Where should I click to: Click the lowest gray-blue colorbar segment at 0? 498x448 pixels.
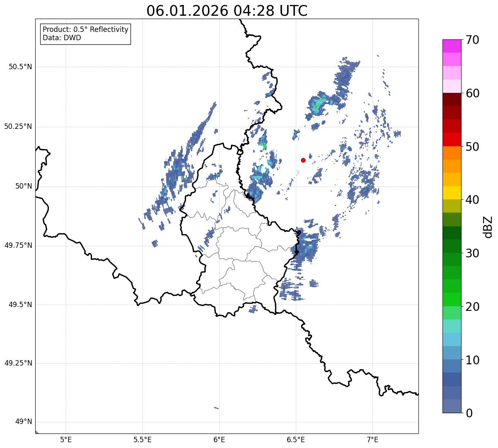click(x=452, y=406)
